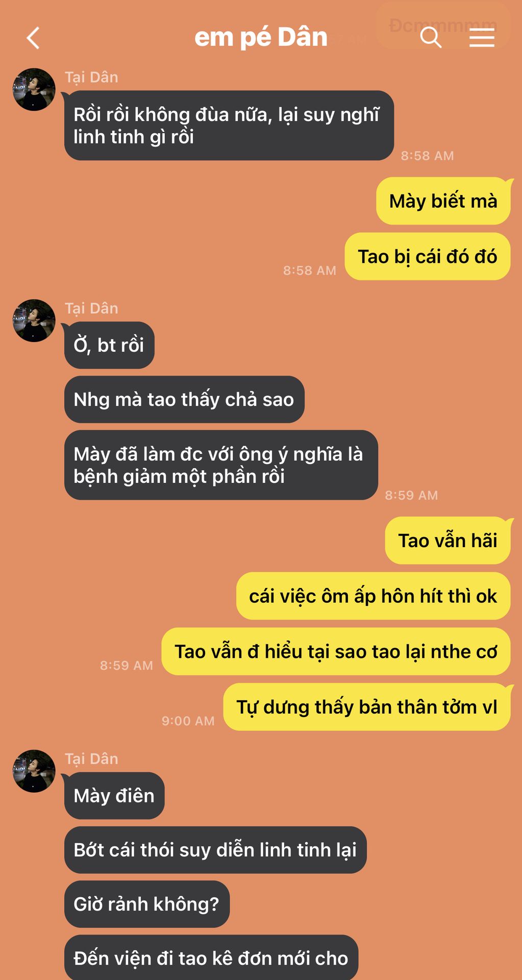This screenshot has height=980, width=522.
Task: Select the message bubble "Mày điên"
Action: [x=114, y=796]
